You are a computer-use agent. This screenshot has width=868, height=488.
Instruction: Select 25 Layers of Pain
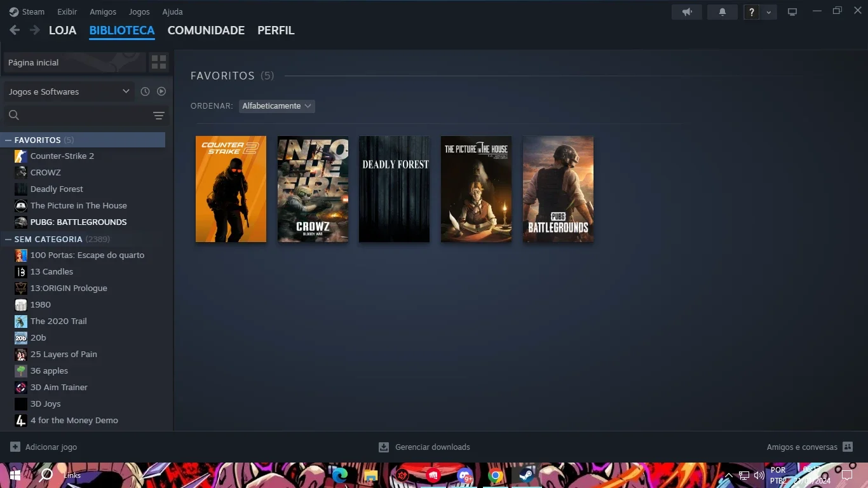coord(64,354)
